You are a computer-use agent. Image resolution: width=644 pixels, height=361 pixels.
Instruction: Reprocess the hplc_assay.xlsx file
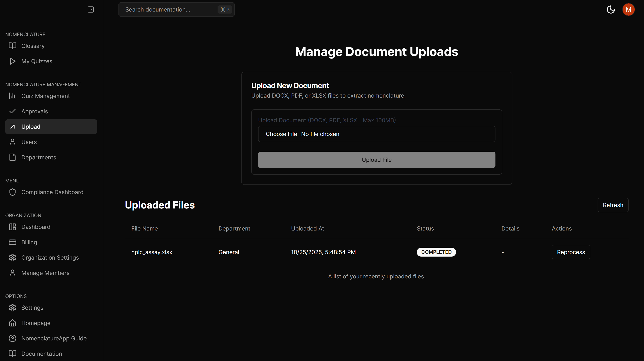click(x=571, y=252)
